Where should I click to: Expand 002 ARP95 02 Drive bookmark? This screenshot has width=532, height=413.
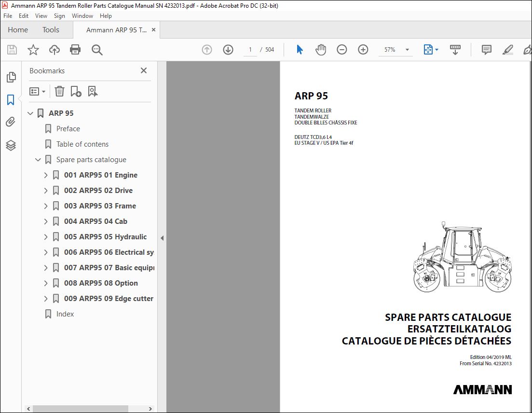tap(46, 191)
